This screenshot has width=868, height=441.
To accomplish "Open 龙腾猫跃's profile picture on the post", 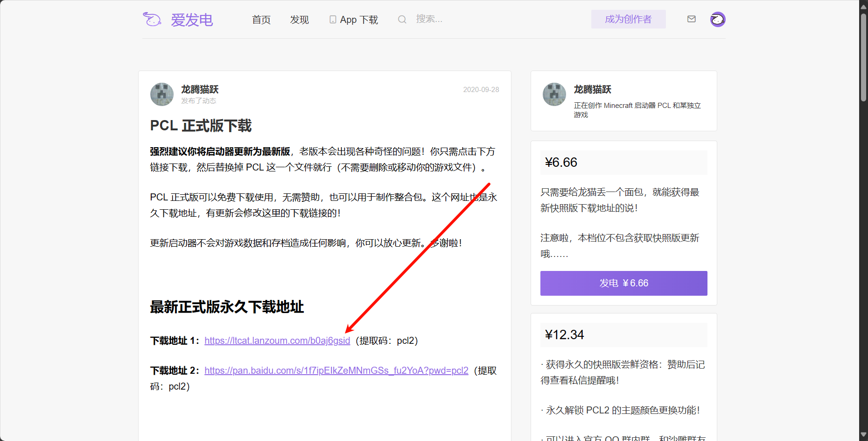I will 161,94.
